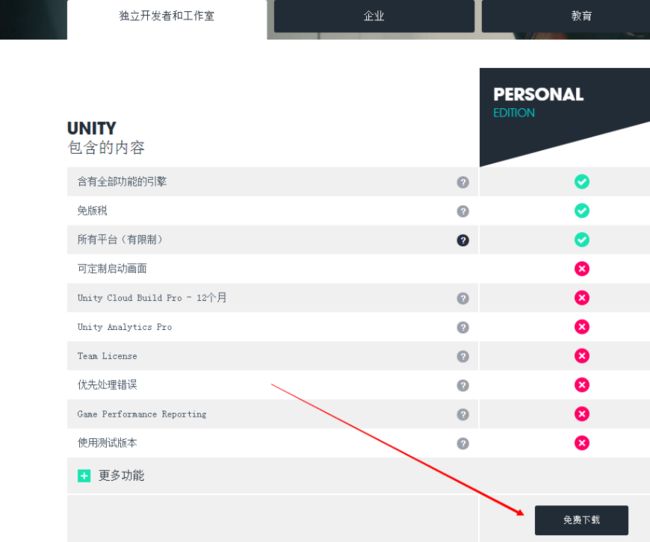
Task: Click the 更多功能 label
Action: (x=121, y=475)
